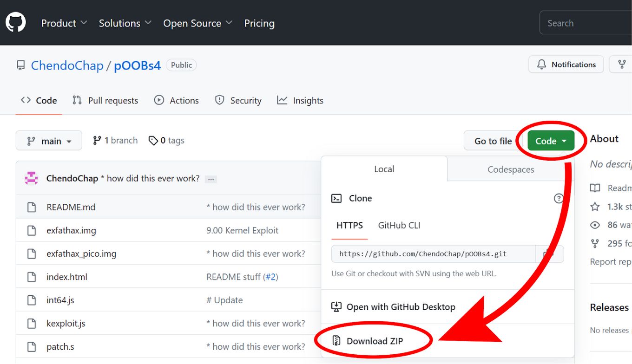Click the Notifications button

tap(566, 65)
